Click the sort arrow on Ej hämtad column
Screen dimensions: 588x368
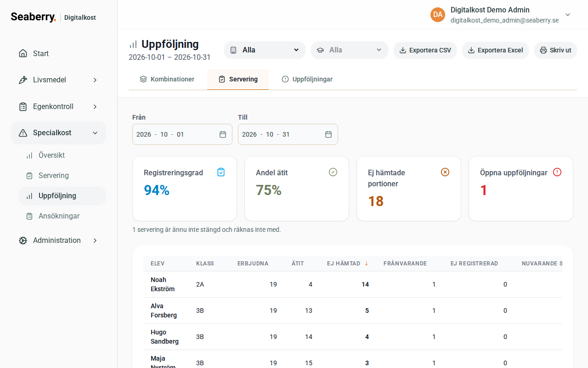367,264
